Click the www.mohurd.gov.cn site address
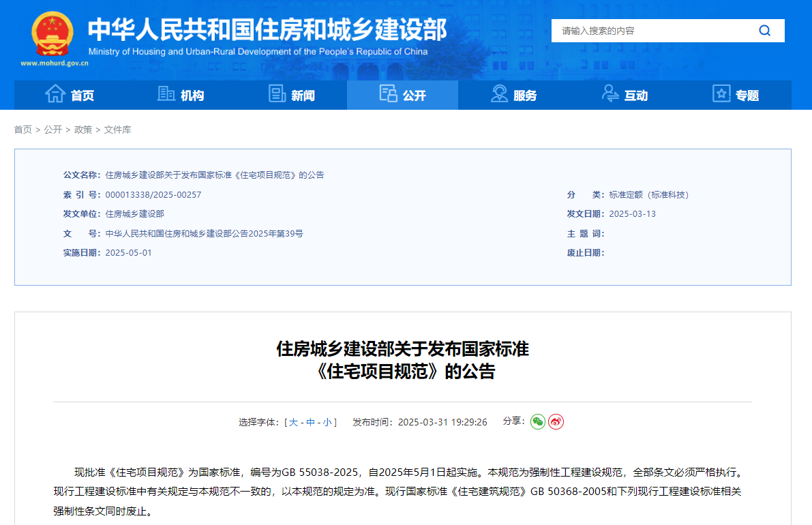812x525 pixels. pos(55,63)
